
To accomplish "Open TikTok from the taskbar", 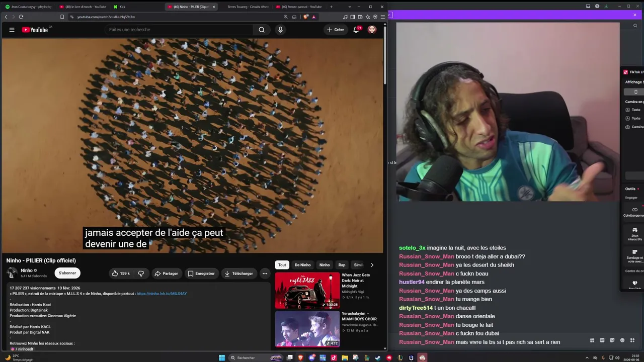I will tap(334, 358).
